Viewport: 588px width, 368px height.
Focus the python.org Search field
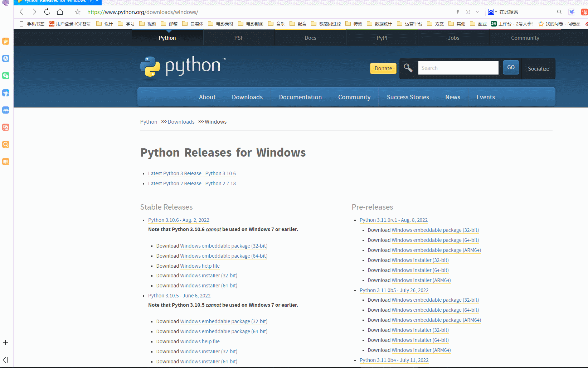point(458,68)
